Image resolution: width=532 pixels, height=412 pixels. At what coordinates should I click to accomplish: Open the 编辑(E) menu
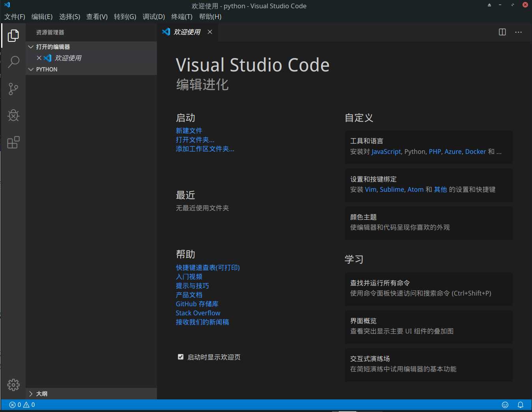[42, 17]
